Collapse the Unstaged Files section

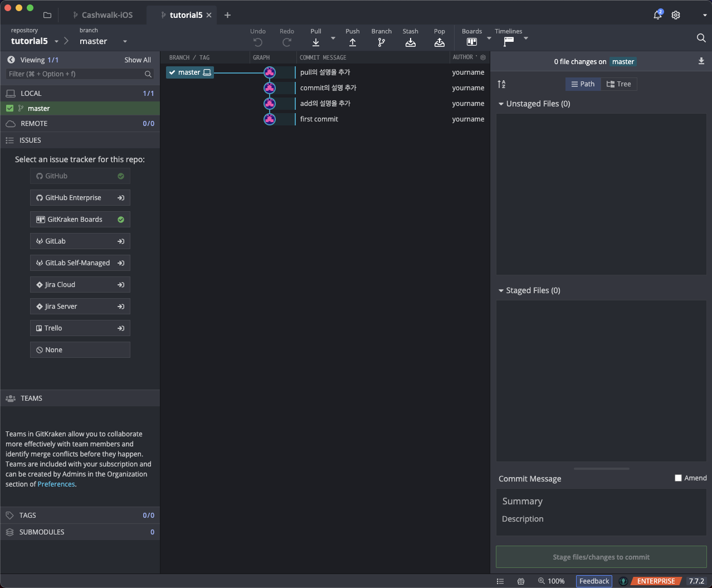[x=501, y=104]
